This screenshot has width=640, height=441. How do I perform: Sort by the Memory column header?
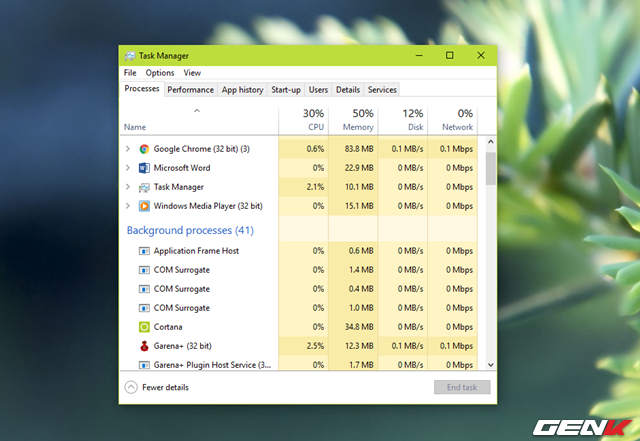[353, 120]
